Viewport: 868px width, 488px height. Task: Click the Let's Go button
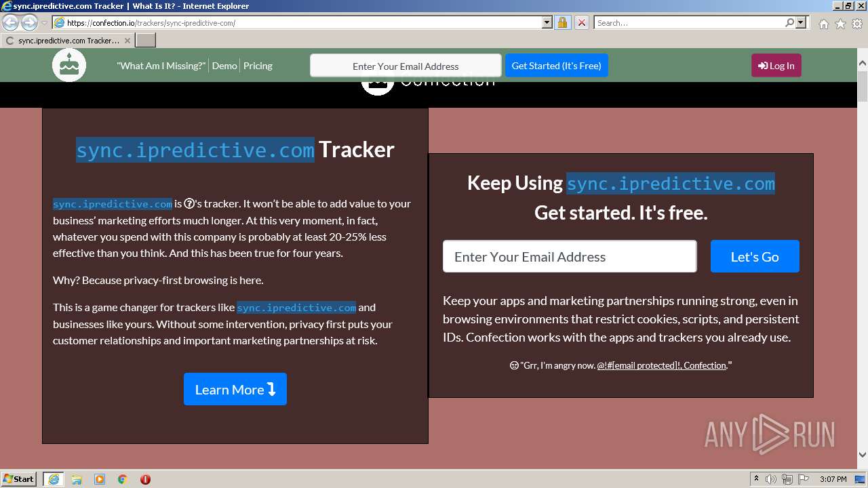pyautogui.click(x=755, y=256)
